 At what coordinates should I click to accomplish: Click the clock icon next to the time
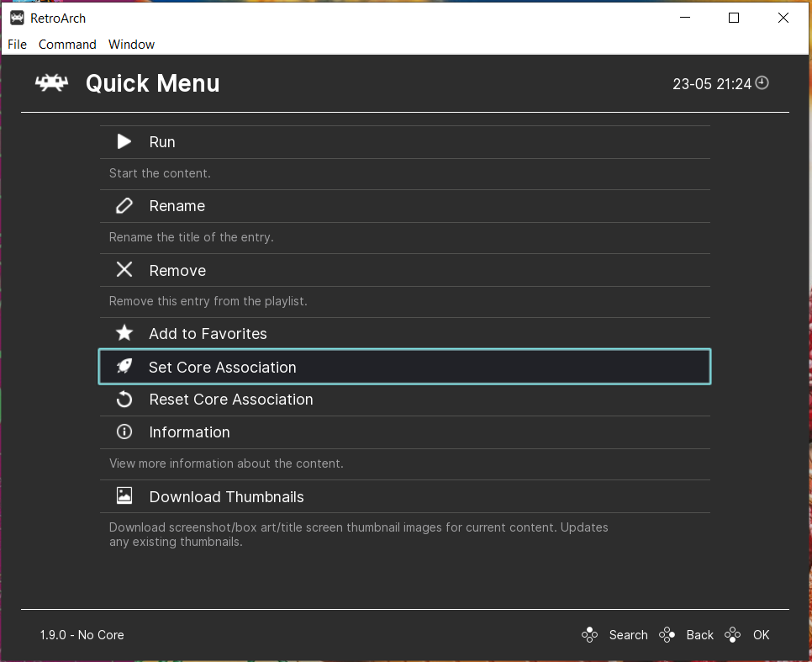[762, 83]
